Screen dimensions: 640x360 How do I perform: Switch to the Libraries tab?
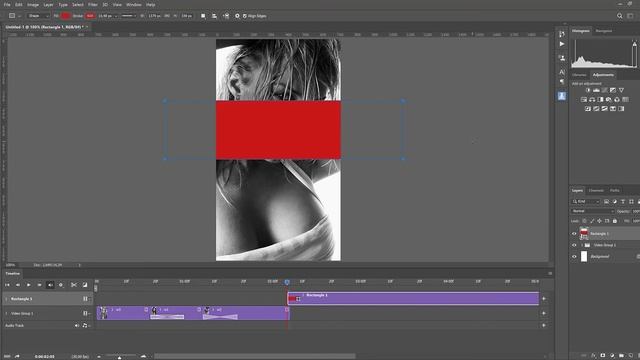[x=579, y=75]
